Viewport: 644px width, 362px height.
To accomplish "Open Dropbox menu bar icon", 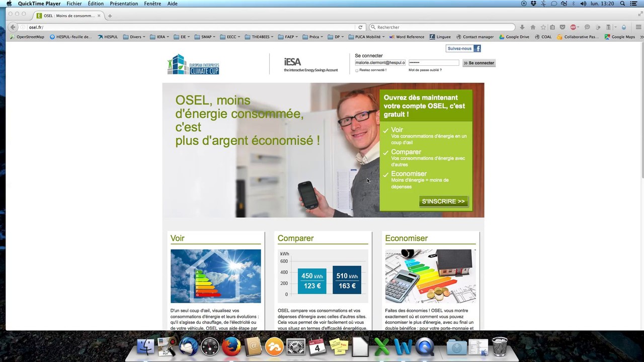I will click(534, 4).
